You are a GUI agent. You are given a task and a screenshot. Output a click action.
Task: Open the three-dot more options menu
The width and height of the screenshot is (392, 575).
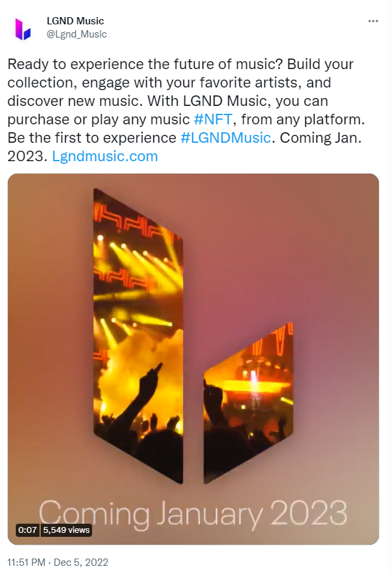[373, 21]
